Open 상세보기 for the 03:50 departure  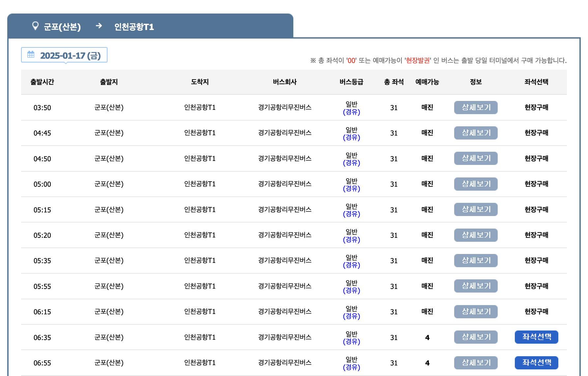(476, 107)
